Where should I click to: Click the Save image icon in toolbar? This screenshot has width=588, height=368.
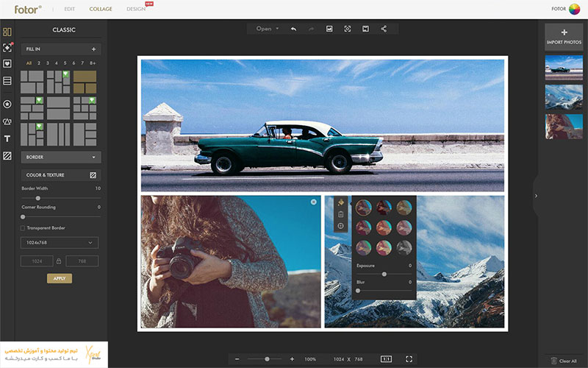coord(329,29)
